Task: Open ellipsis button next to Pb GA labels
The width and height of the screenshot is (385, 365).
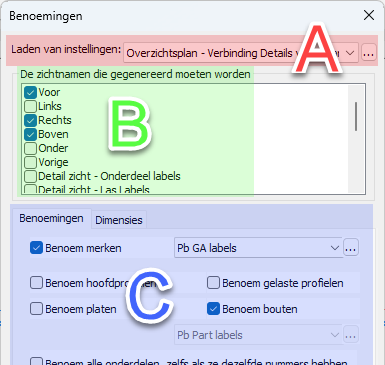Action: coord(351,248)
